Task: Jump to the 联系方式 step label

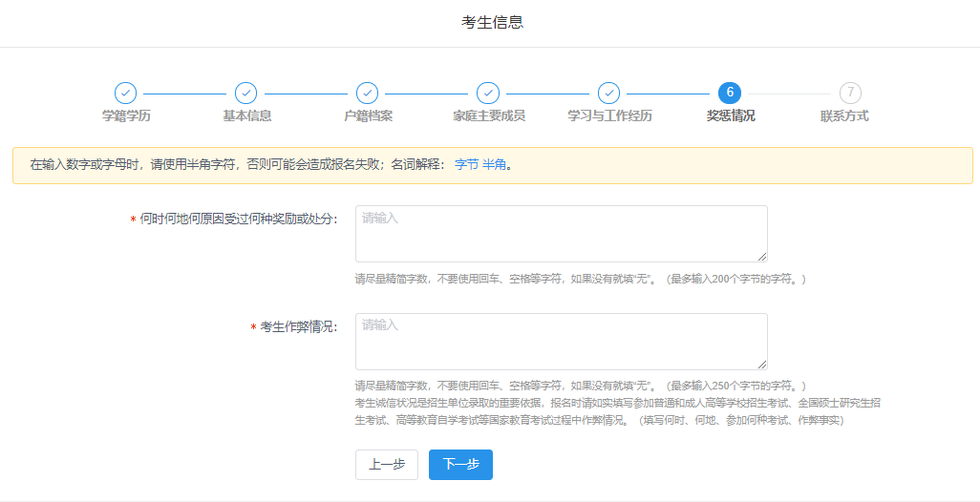Action: coord(844,115)
